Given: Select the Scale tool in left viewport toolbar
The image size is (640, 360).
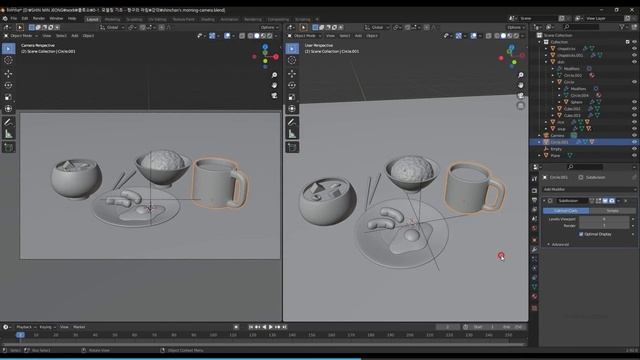Looking at the screenshot, I should [x=8, y=97].
